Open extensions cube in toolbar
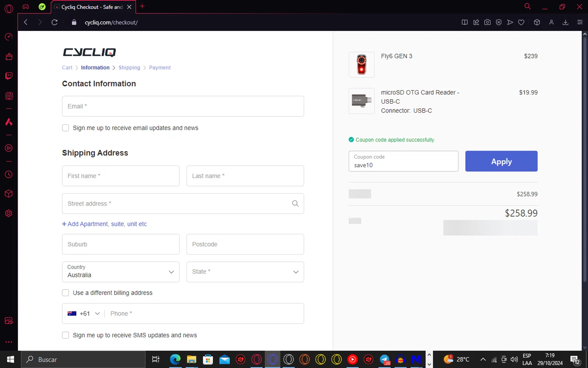 (x=537, y=22)
